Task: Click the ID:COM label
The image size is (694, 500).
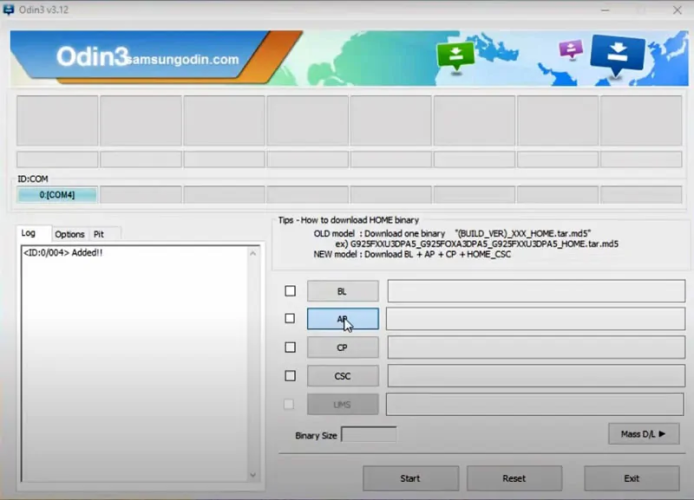Action: pos(33,179)
